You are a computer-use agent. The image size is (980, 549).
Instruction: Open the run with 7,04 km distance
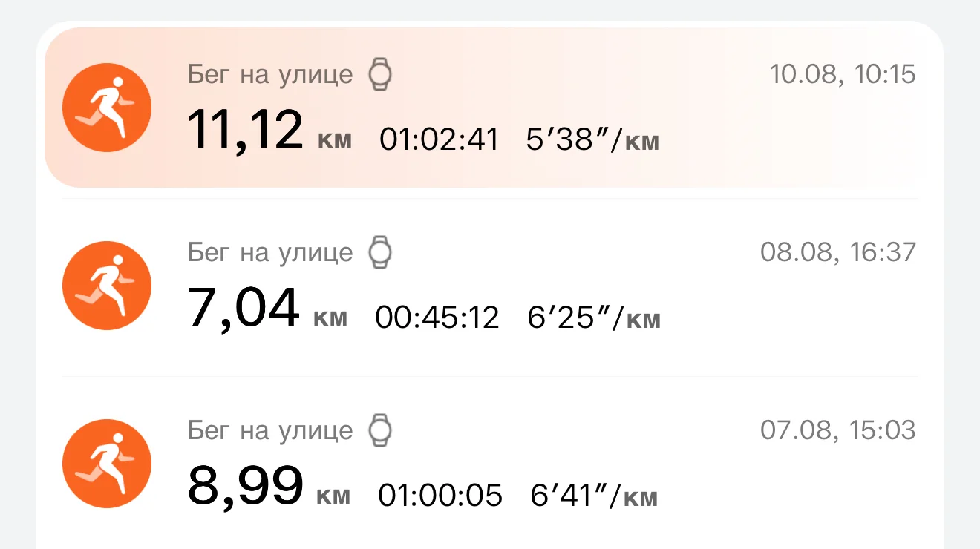point(244,307)
